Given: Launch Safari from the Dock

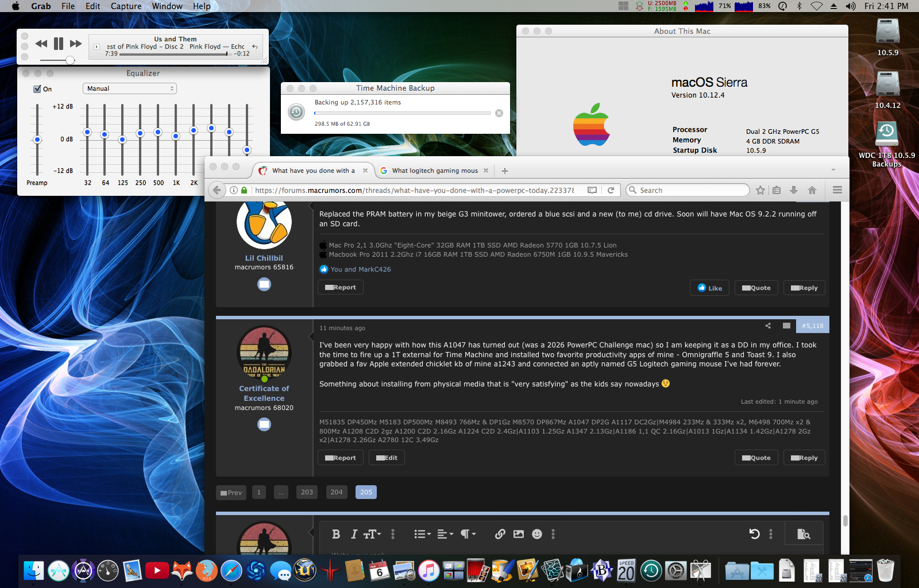Looking at the screenshot, I should click(x=231, y=571).
